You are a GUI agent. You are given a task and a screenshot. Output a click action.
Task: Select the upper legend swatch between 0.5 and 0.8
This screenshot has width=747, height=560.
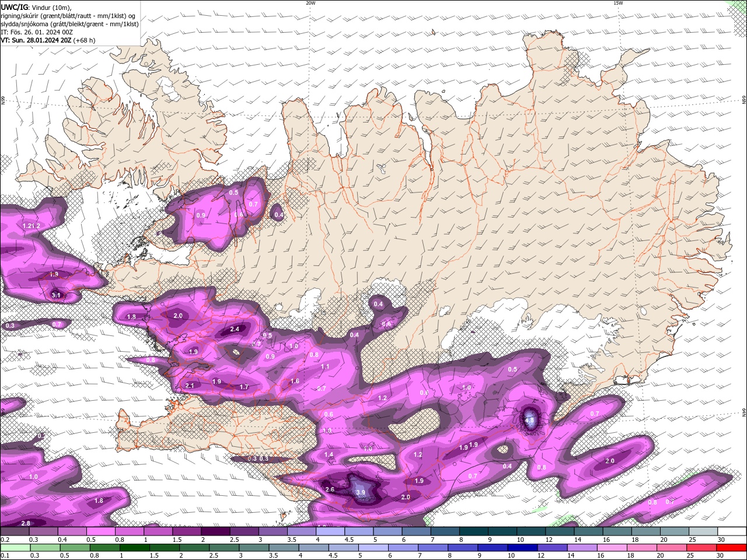(100, 531)
